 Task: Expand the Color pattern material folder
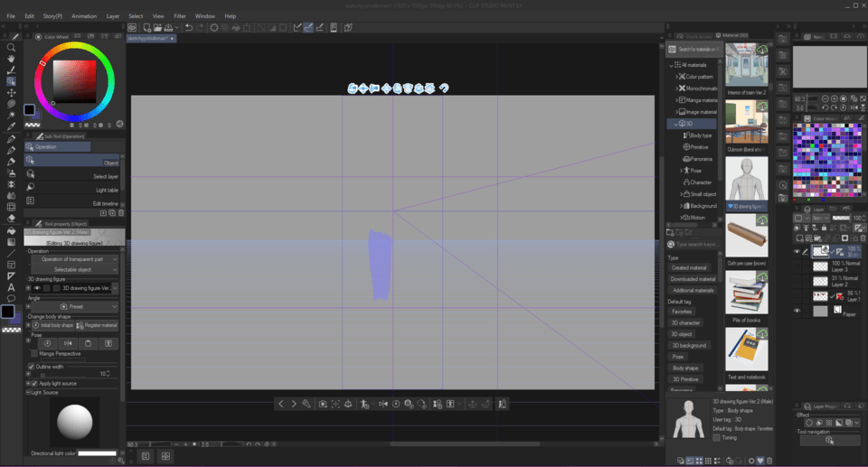[676, 77]
